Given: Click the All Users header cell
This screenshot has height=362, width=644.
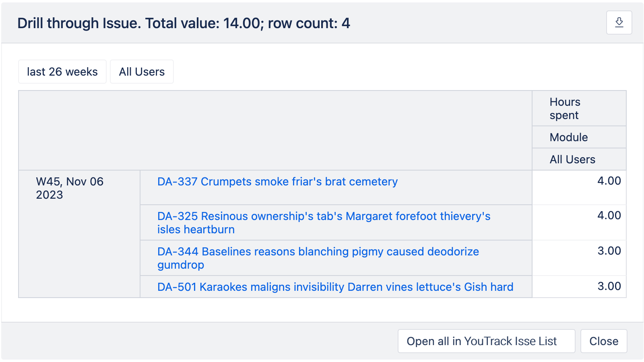Looking at the screenshot, I should pyautogui.click(x=572, y=159).
